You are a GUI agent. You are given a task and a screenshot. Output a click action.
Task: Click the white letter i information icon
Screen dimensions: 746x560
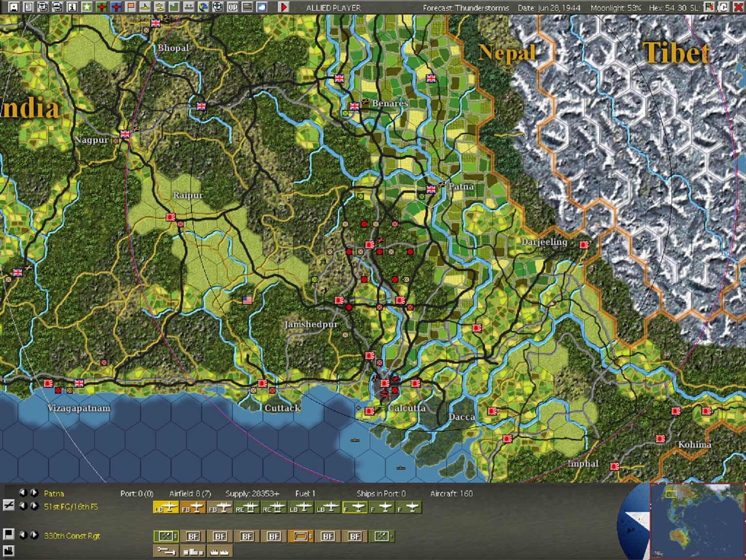72,7
